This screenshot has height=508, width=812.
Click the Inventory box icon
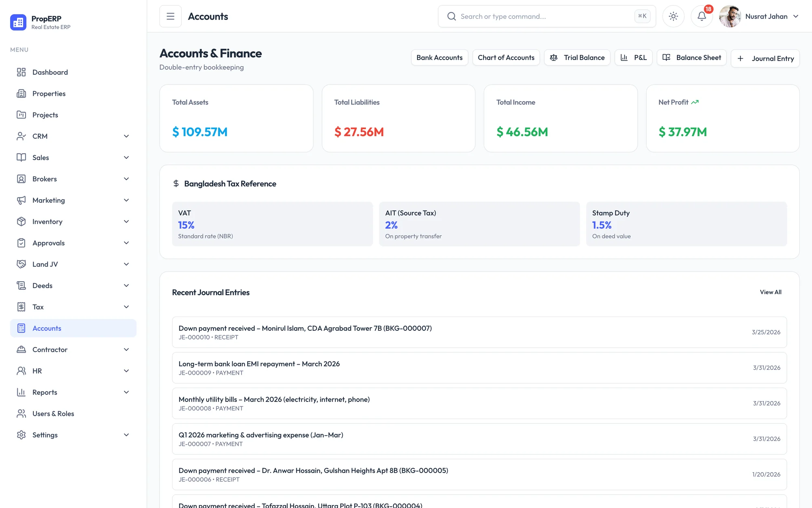[x=21, y=221]
